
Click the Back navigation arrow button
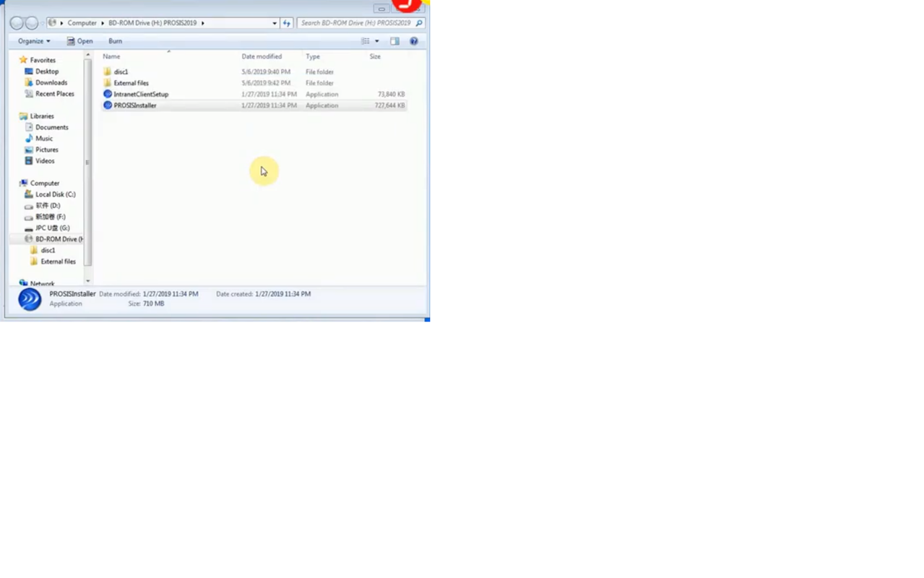point(17,23)
